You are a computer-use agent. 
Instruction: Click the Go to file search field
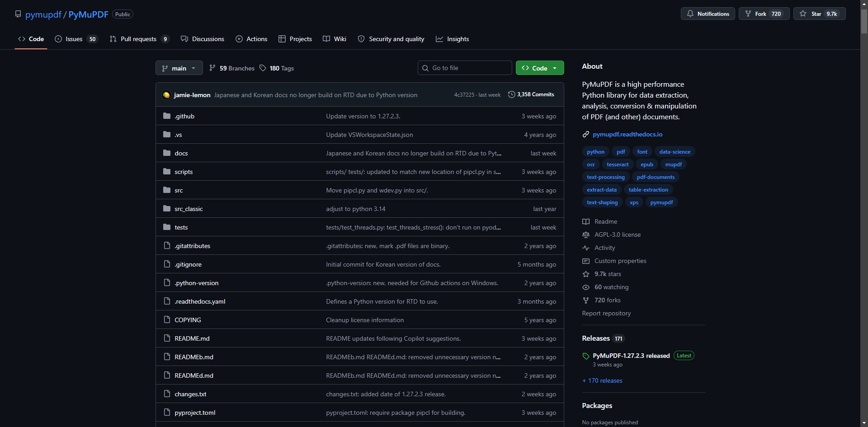(x=465, y=68)
